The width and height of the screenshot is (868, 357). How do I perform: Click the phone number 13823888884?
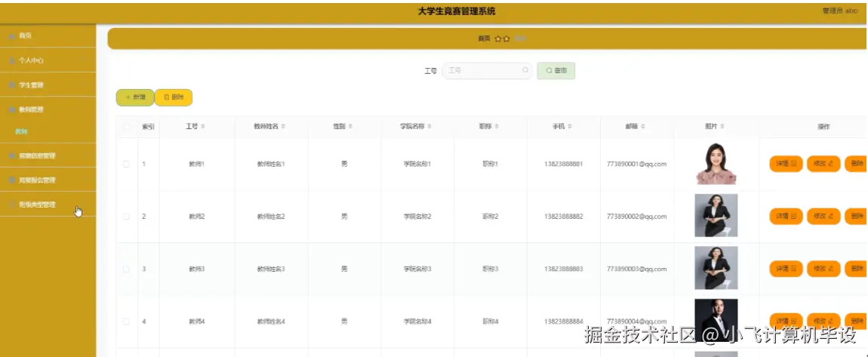564,321
